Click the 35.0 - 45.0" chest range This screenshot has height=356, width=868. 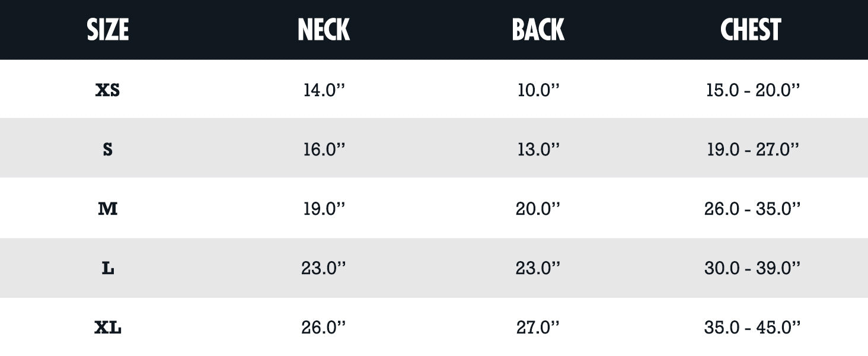pos(752,328)
